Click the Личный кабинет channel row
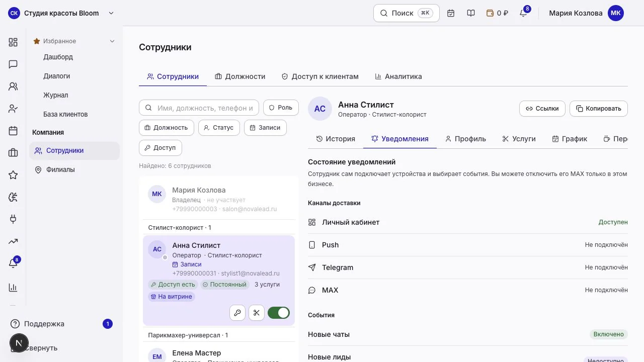644x362 pixels. [468, 222]
